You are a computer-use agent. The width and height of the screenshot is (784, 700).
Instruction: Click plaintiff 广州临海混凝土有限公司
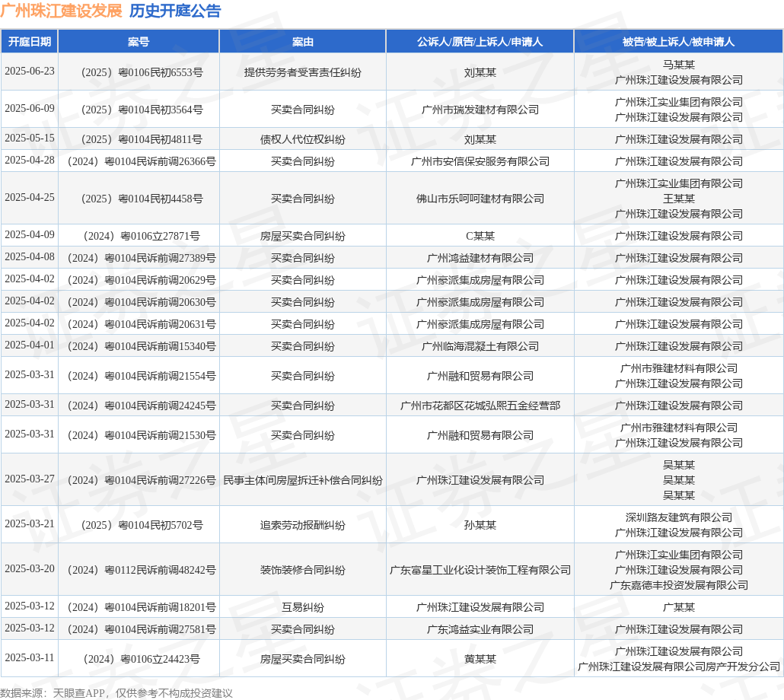480,346
